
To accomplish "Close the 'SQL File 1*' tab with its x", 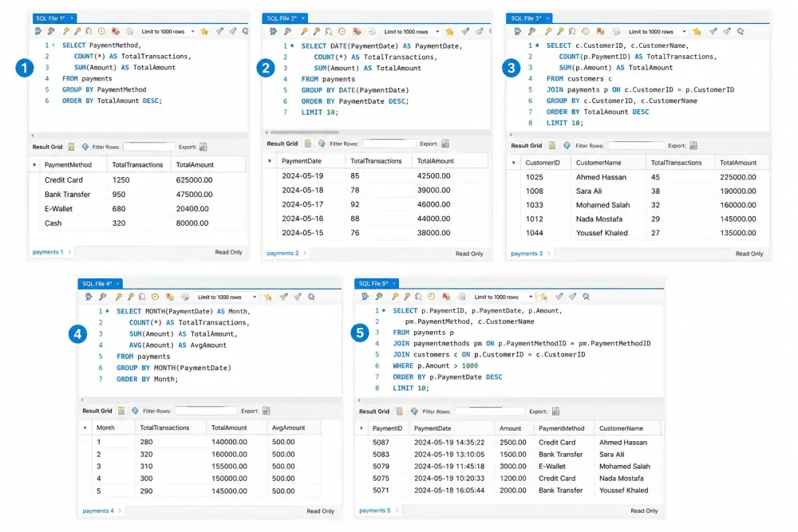I will coord(72,18).
